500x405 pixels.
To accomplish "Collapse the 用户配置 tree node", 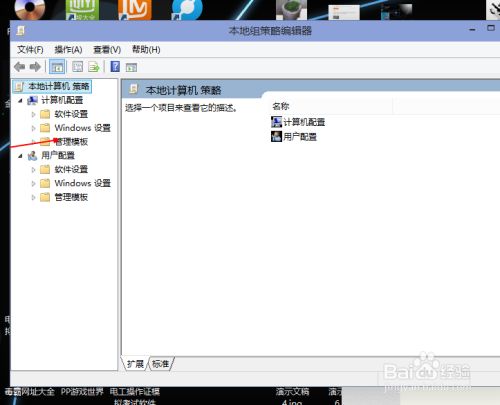I will coord(20,156).
